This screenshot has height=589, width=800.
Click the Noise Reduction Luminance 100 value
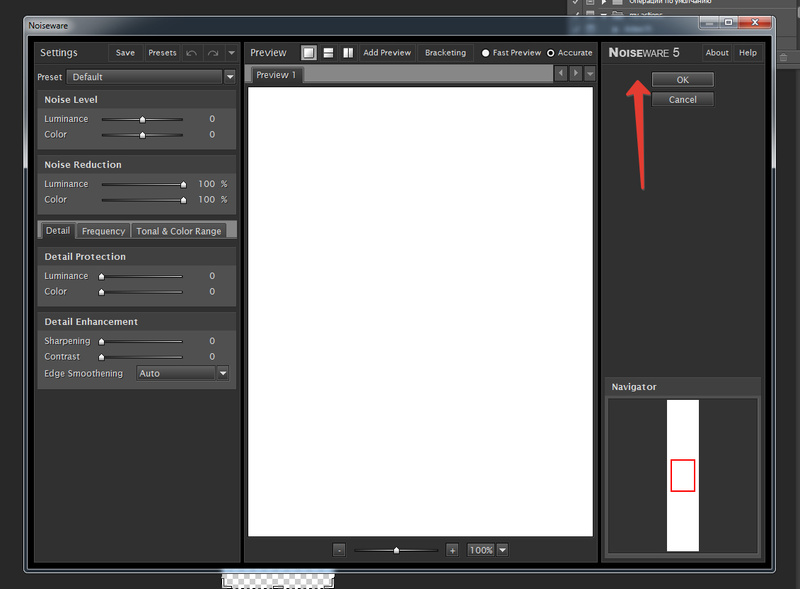pyautogui.click(x=207, y=184)
